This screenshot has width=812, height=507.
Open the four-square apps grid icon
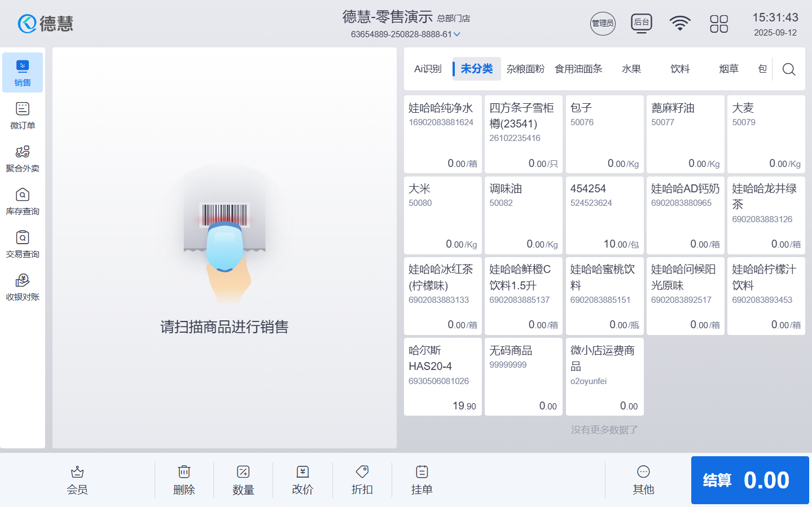pos(719,24)
